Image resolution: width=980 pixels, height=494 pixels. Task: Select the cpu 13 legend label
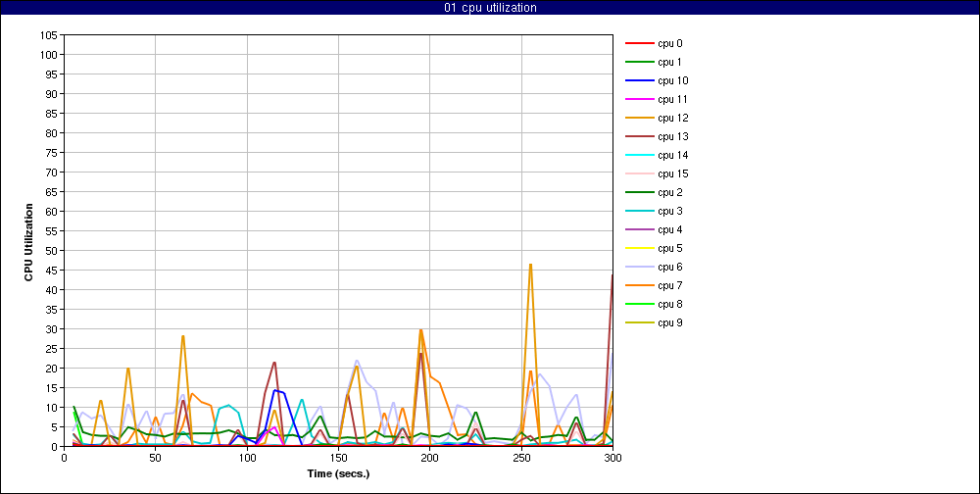point(673,136)
